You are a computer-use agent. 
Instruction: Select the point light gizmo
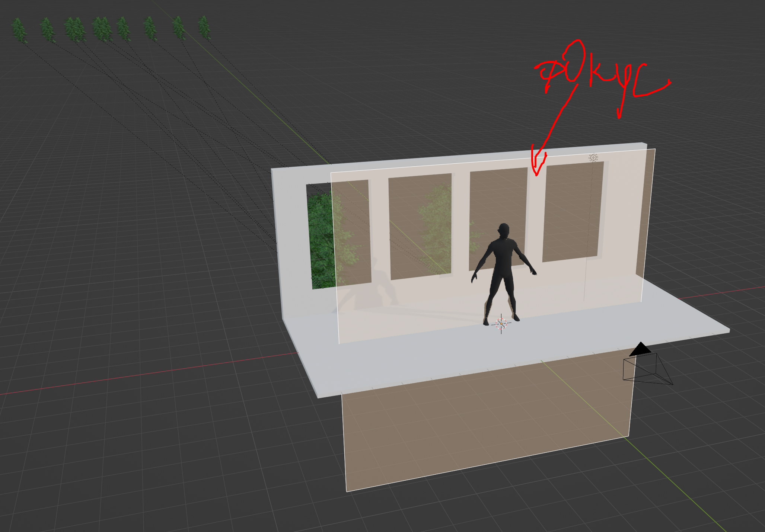pos(593,158)
